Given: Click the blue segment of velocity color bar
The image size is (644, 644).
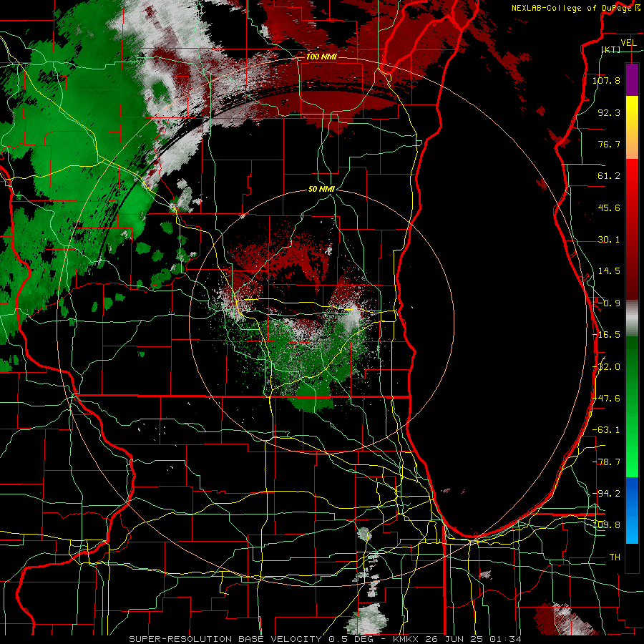Looking at the screenshot, I should coord(632,510).
